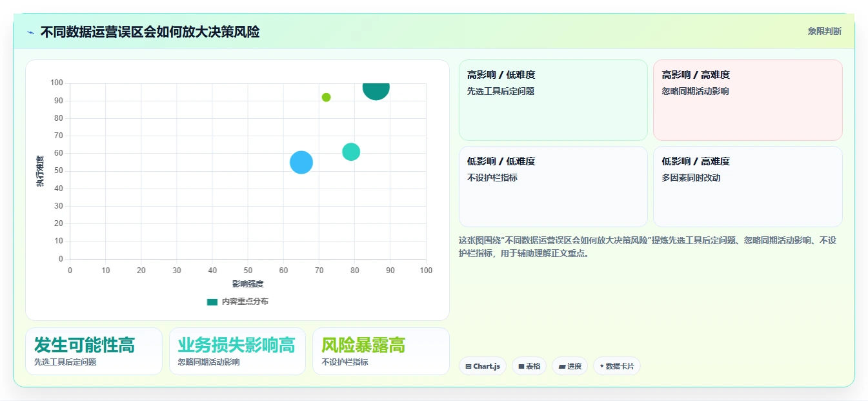Click the blue bubble in the chart
The image size is (868, 401).
click(301, 162)
